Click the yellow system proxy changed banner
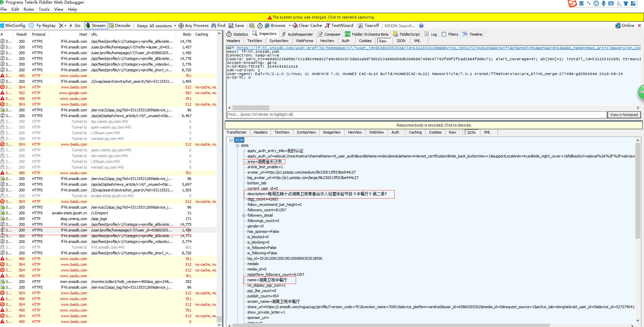The image size is (644, 327). tap(322, 17)
